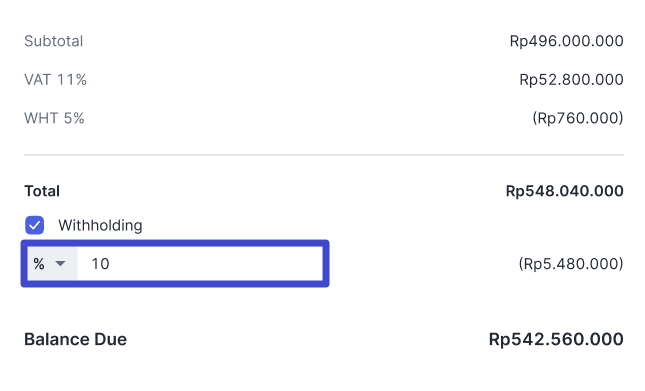Click the divider line above Total
Viewport: 645px width, 391px height.
coord(324,155)
